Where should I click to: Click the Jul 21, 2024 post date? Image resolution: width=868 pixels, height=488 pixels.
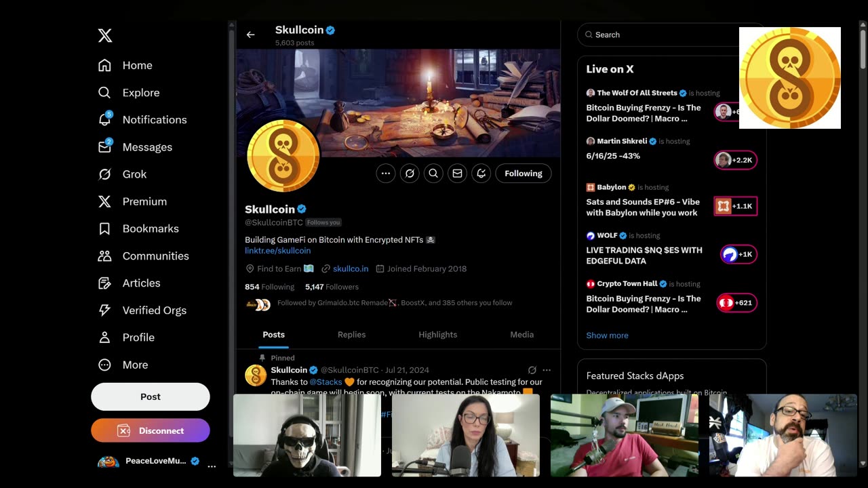[x=407, y=370]
